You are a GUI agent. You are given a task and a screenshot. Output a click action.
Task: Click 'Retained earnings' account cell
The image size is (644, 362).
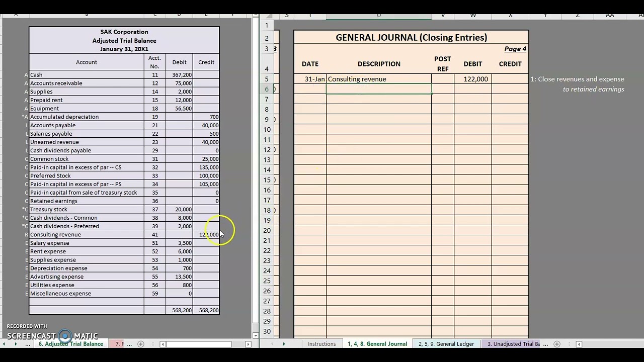point(87,201)
